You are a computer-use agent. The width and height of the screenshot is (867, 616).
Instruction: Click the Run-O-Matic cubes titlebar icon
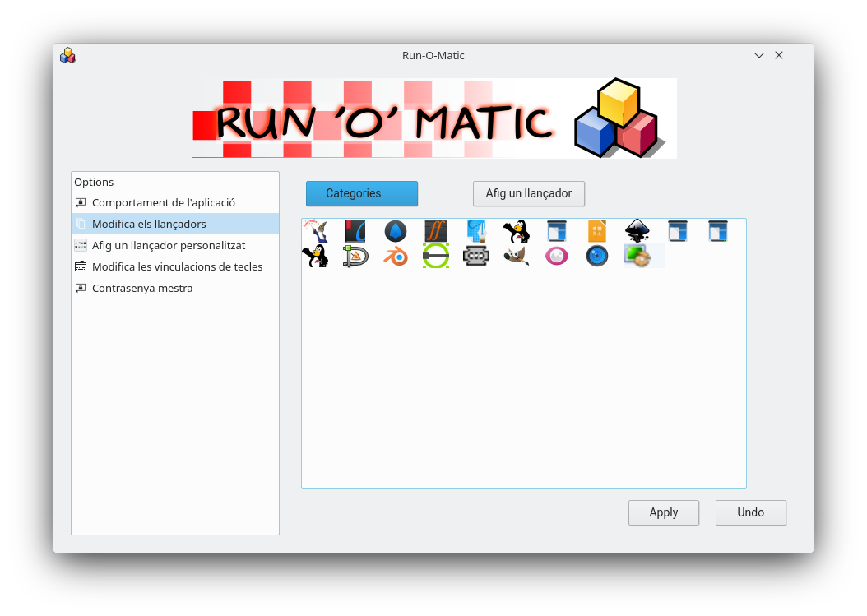click(68, 55)
